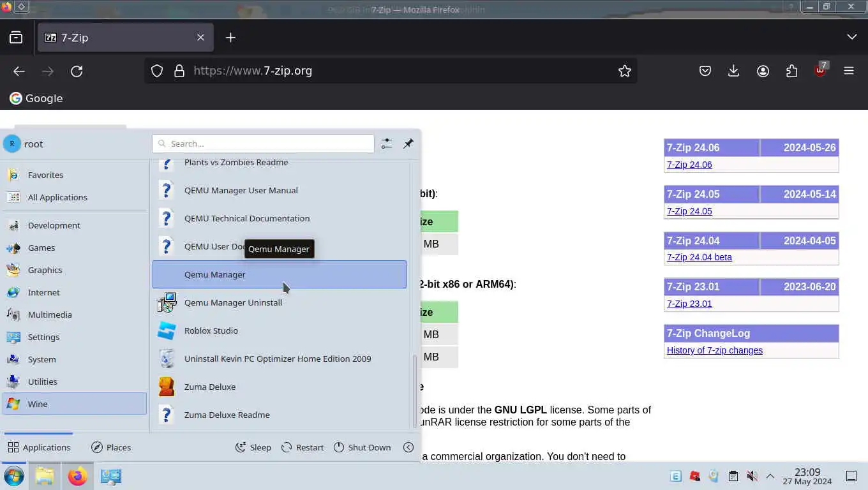
Task: Open launcher configure options icon
Action: [387, 144]
